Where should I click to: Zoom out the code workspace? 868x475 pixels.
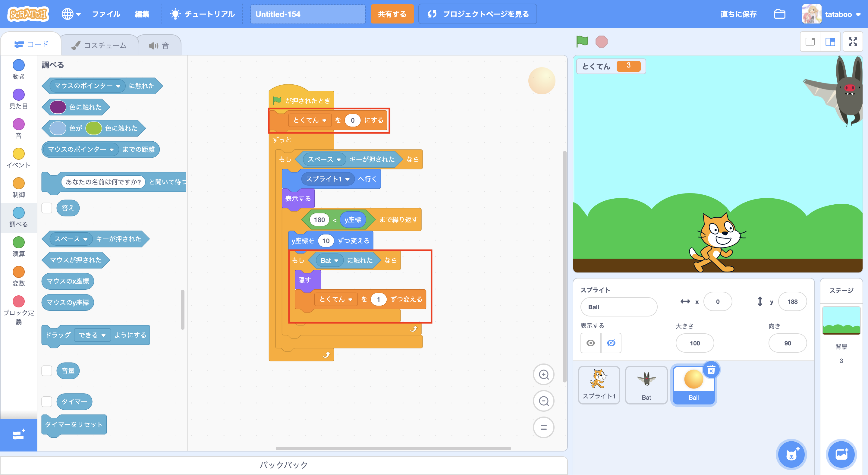543,401
